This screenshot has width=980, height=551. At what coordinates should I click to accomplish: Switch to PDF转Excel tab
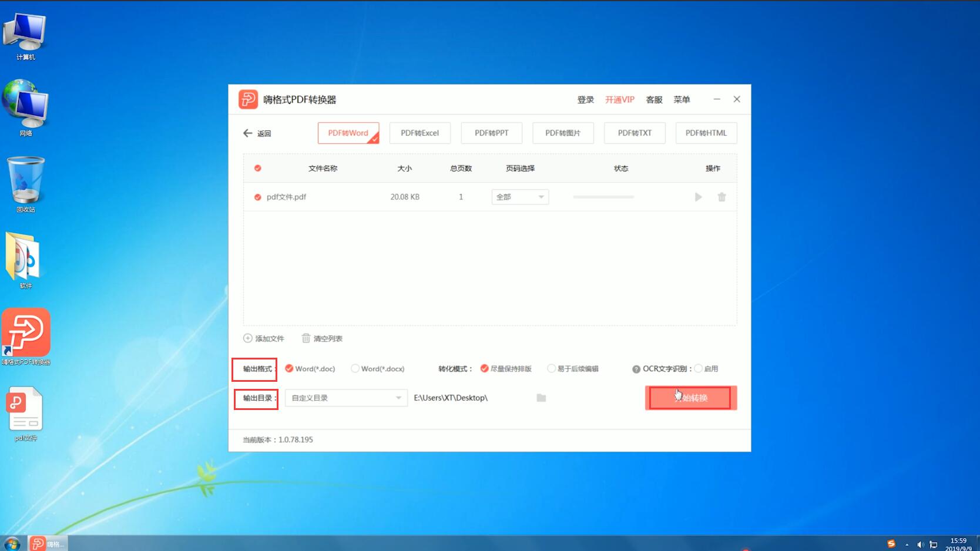coord(420,133)
